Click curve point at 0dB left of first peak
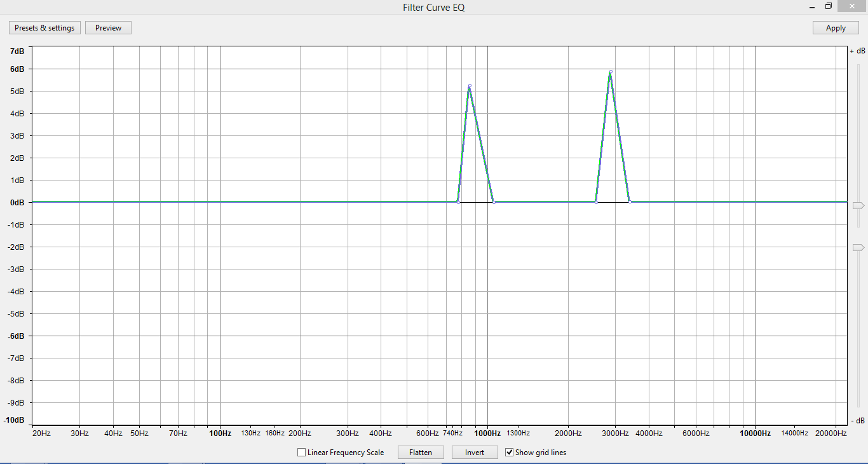The height and width of the screenshot is (464, 868). pos(458,202)
